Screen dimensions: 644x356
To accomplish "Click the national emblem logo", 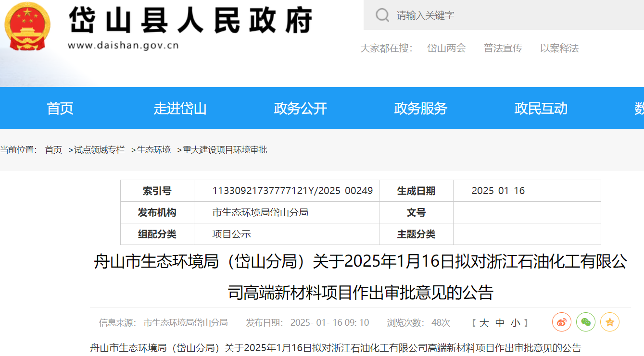I will pyautogui.click(x=27, y=26).
